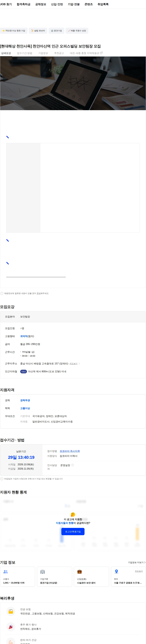Select the 상세요강 tab

tap(6, 53)
